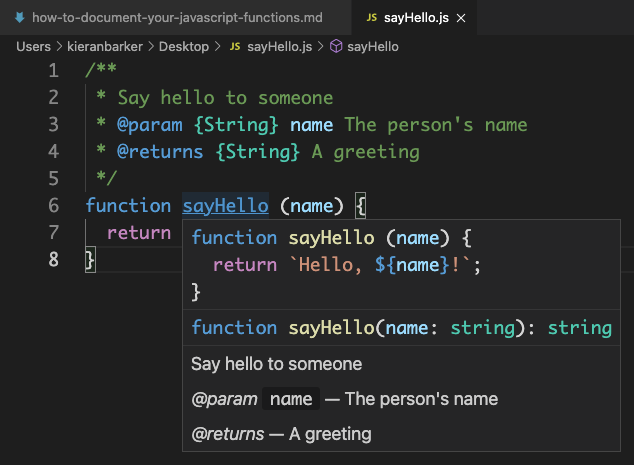Image resolution: width=634 pixels, height=465 pixels.
Task: Switch to the how-to-document-your-javascript-functions.md tab
Action: coord(175,17)
